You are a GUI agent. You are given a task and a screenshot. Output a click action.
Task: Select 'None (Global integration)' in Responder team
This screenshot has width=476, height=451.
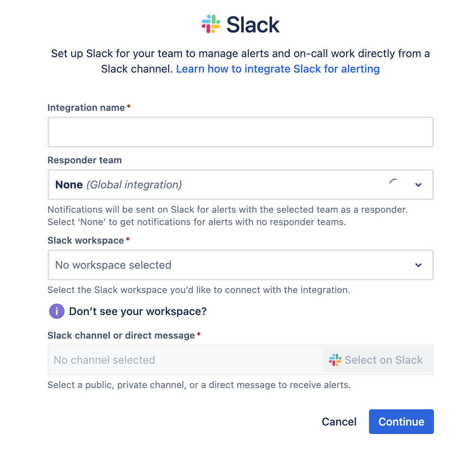pos(118,185)
